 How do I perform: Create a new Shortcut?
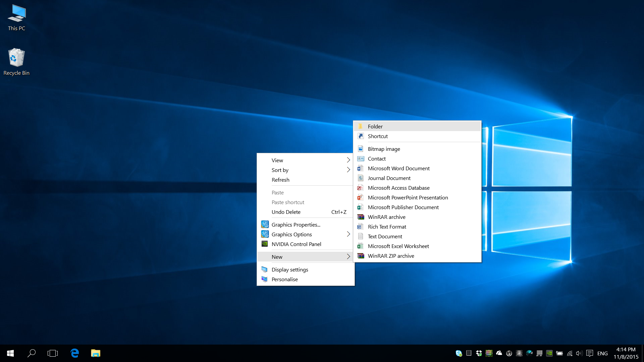[417, 136]
